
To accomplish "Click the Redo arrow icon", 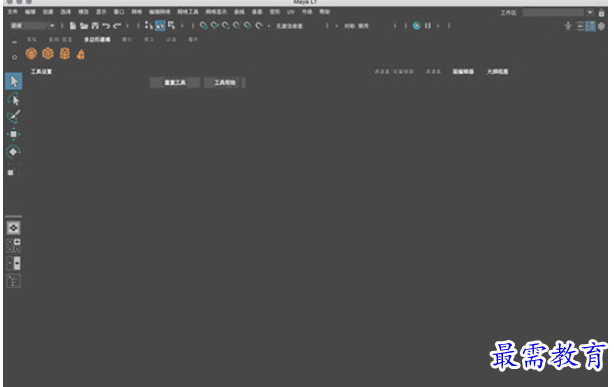I will (117, 26).
